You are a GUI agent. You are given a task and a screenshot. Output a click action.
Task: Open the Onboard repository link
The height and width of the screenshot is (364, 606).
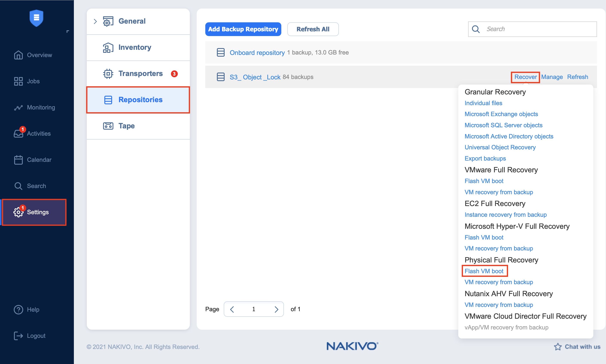click(257, 53)
